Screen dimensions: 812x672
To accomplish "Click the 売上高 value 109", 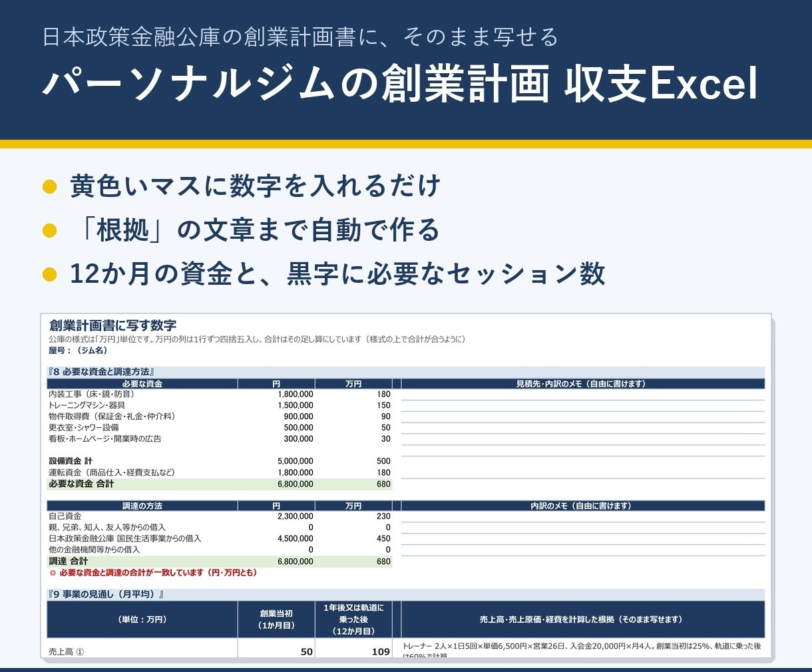I will 381,652.
